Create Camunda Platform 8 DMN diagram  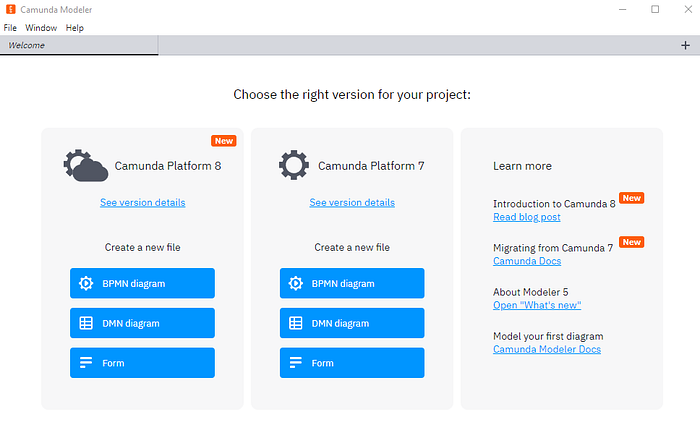(142, 323)
